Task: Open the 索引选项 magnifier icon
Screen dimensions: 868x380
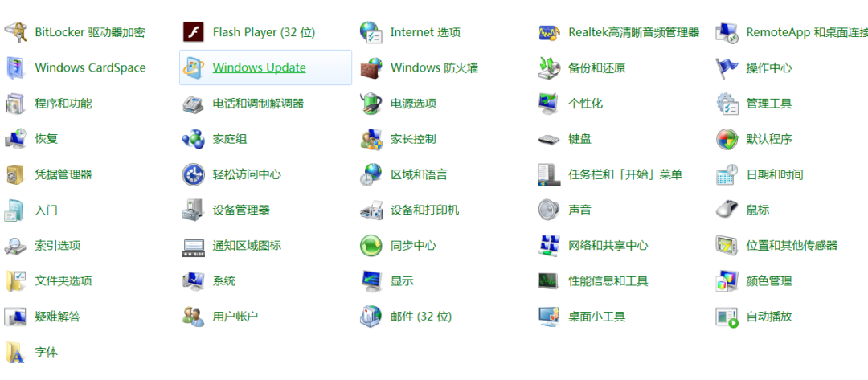Action: [15, 245]
